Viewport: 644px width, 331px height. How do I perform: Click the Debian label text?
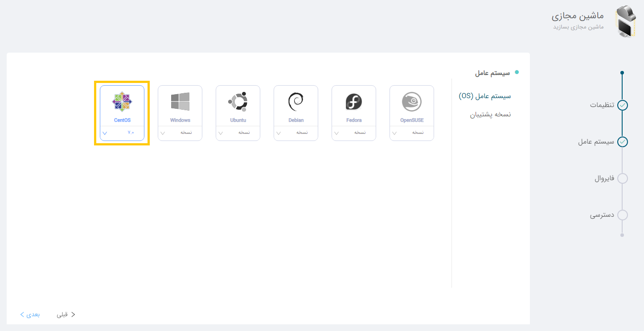pos(296,120)
